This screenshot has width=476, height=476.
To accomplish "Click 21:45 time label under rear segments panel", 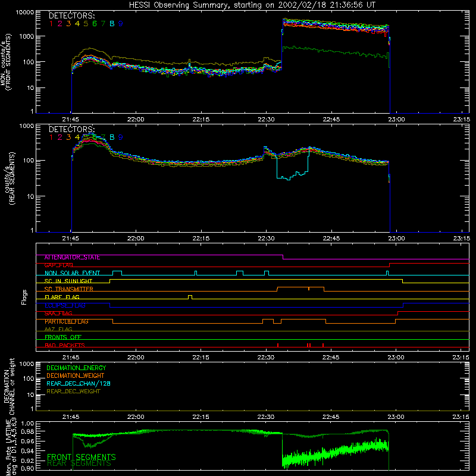I will coord(70,239).
